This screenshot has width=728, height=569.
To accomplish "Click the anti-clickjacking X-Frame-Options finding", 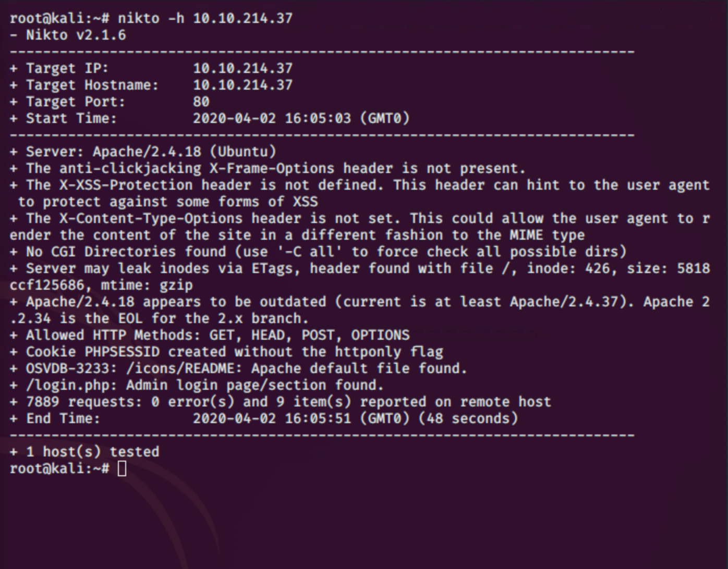I will click(x=275, y=168).
